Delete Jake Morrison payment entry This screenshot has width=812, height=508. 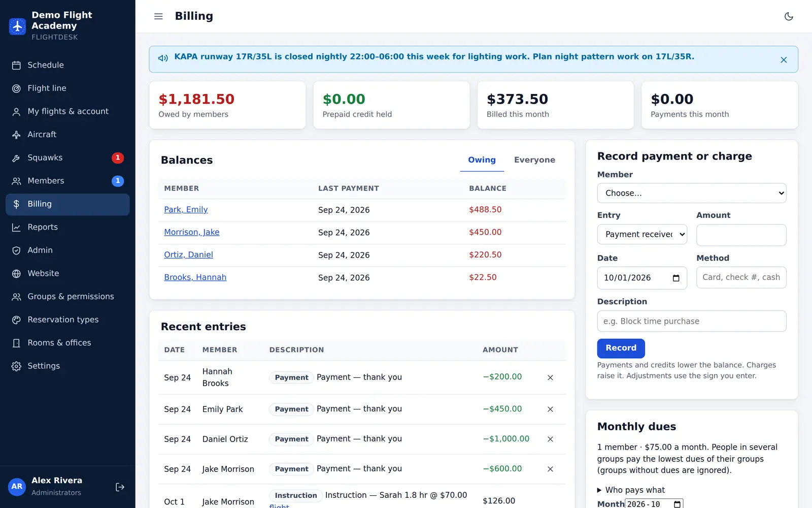click(550, 469)
